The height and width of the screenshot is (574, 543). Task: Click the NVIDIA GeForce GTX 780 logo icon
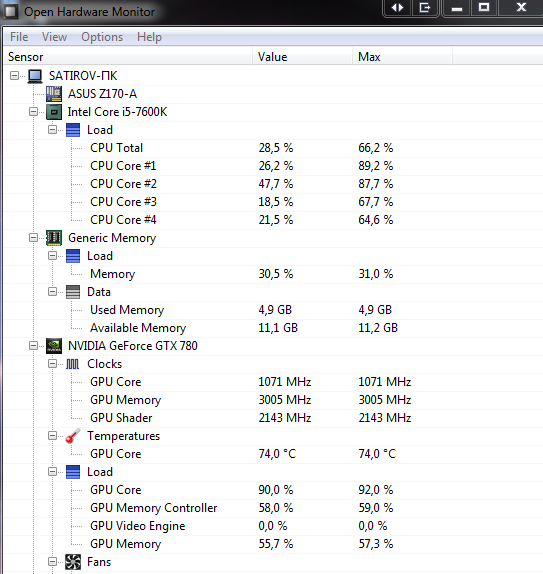pyautogui.click(x=53, y=346)
